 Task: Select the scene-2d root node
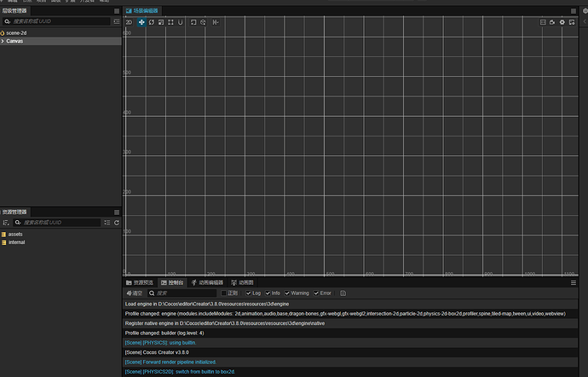[61, 33]
